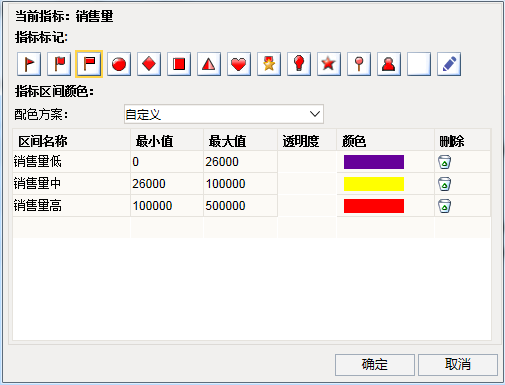Click the 透明度 cell of 销售量低

click(x=307, y=162)
